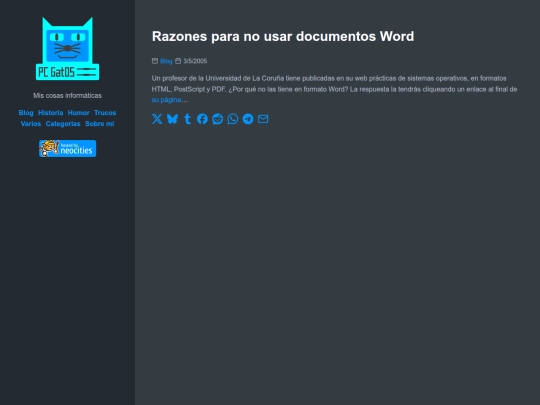This screenshot has height=405, width=540.
Task: Follow the 'su página' link
Action: [166, 100]
